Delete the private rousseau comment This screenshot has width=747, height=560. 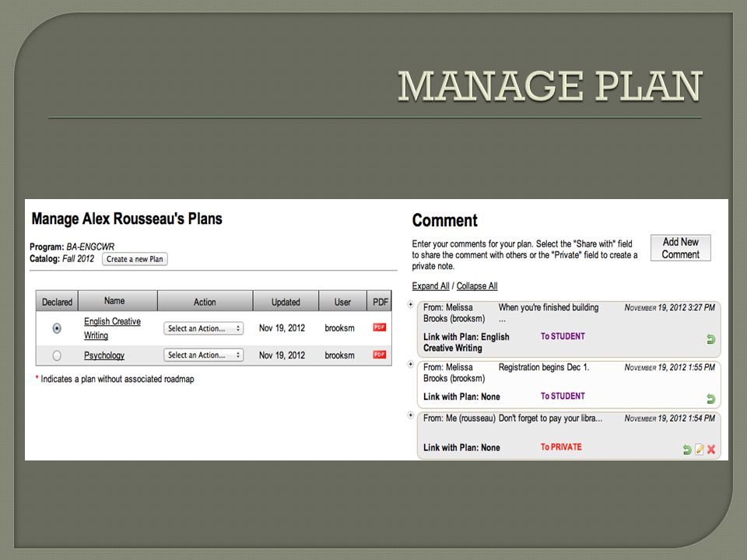[711, 449]
